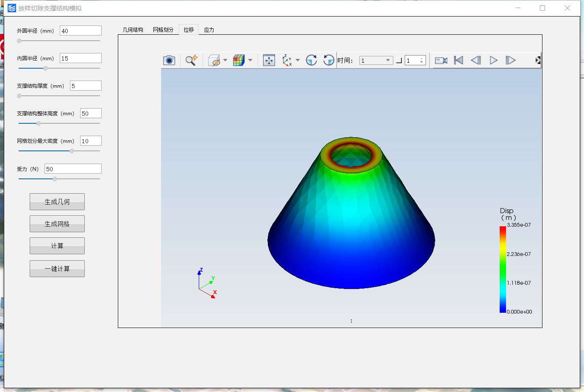Viewport: 584px width, 392px height.
Task: Open the 网格划分 tab
Action: 163,30
